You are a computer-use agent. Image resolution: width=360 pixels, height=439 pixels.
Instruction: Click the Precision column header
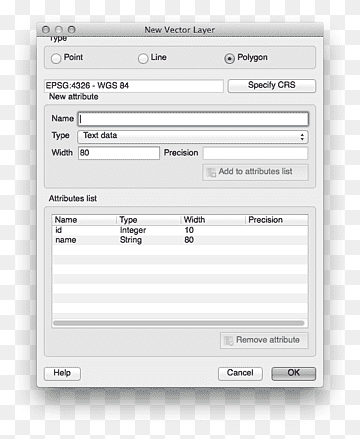tap(277, 220)
